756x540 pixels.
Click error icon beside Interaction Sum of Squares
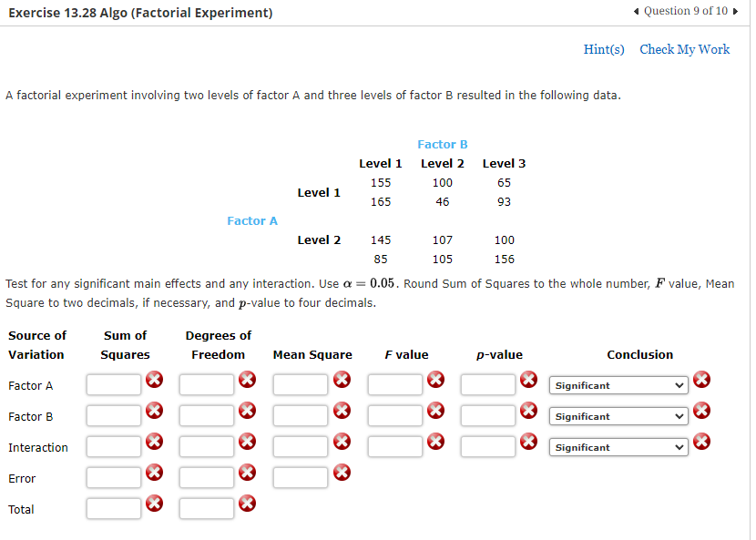(154, 441)
